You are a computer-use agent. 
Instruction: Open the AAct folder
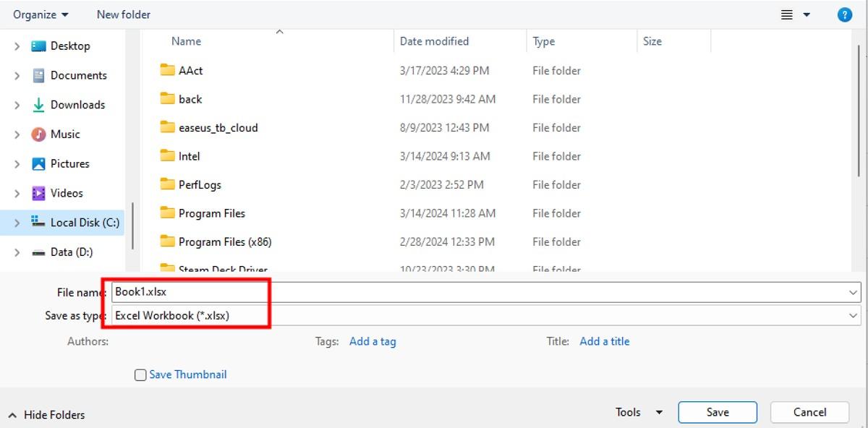pos(192,70)
